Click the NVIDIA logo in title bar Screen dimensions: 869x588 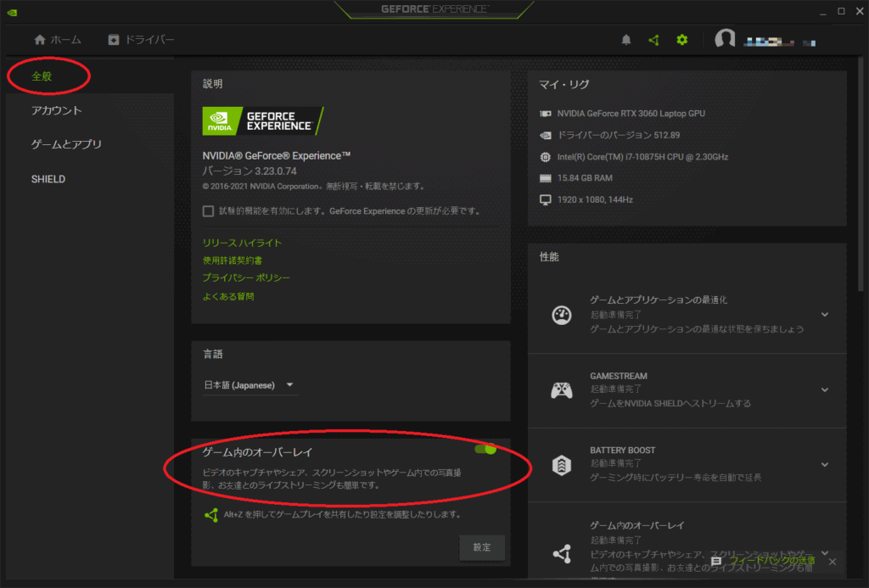point(12,12)
